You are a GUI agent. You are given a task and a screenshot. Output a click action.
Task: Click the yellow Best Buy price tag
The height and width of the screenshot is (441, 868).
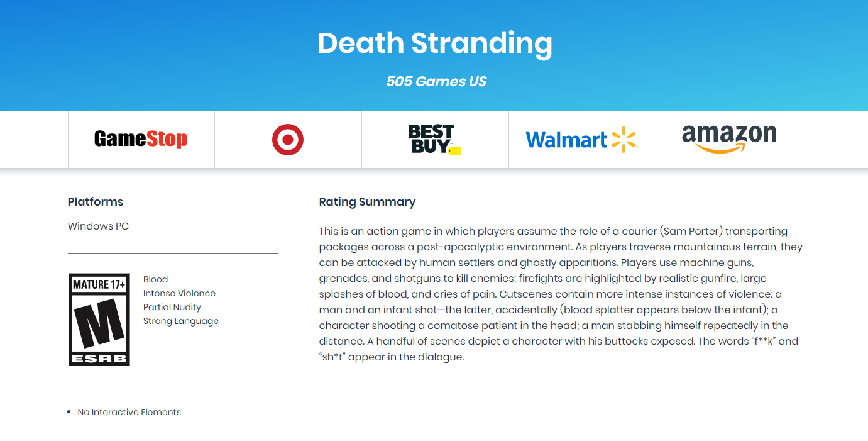(x=456, y=151)
